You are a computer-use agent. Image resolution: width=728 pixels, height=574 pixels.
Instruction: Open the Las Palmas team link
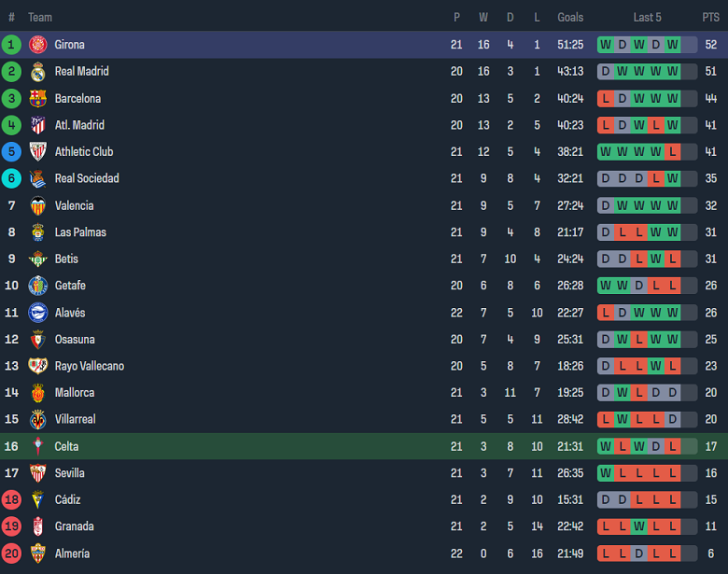pyautogui.click(x=80, y=232)
